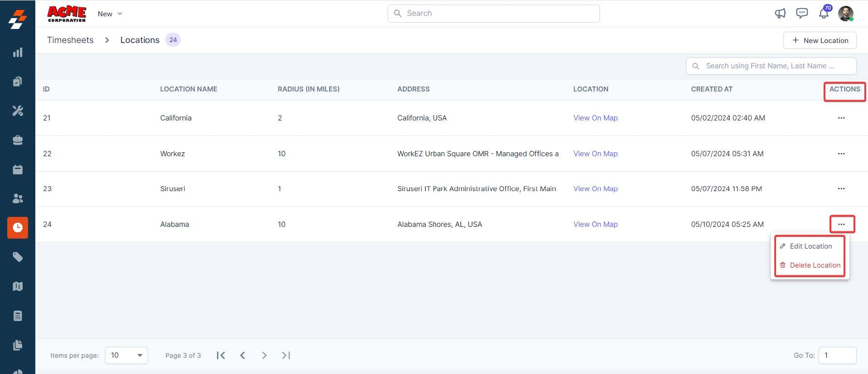Click the ID column header
The height and width of the screenshot is (374, 868).
click(x=46, y=89)
